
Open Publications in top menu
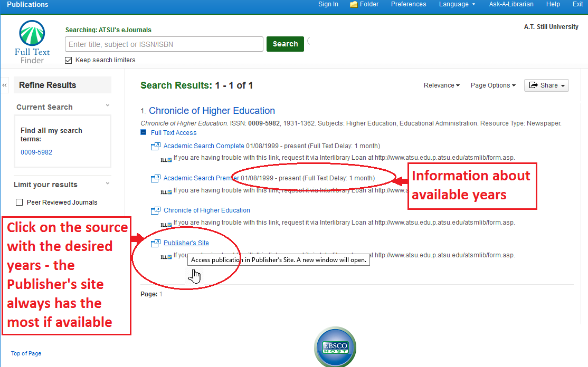[x=27, y=5]
